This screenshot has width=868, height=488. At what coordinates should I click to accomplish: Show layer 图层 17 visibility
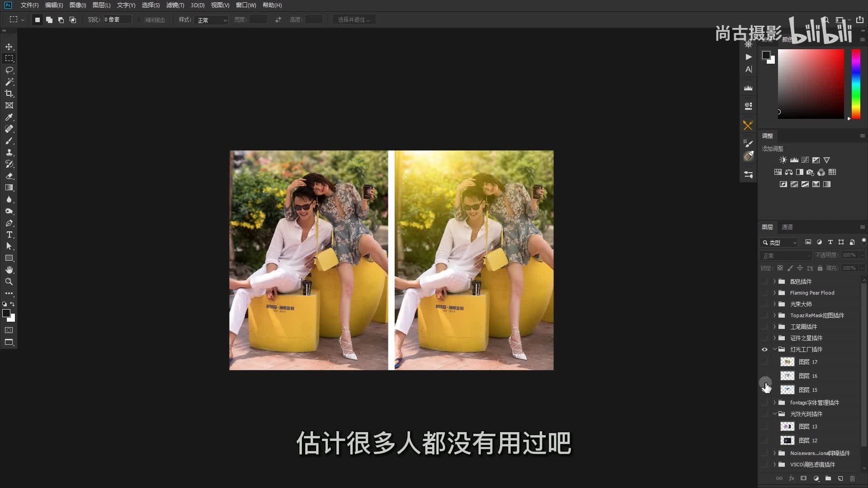(x=764, y=362)
